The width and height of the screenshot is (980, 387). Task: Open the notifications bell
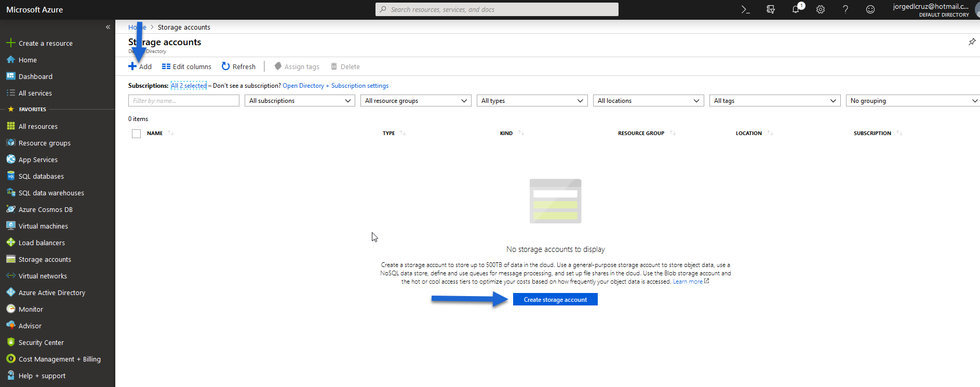click(796, 9)
